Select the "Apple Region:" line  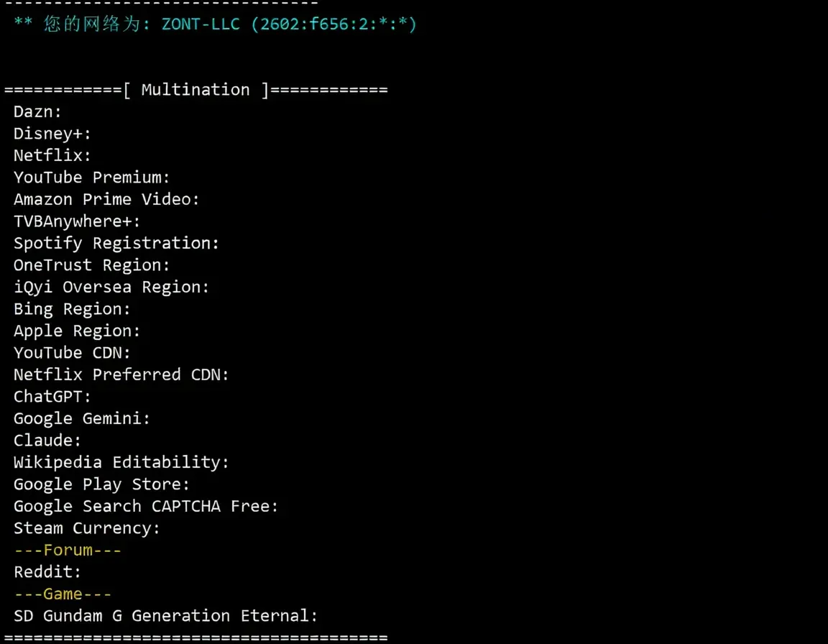coord(77,331)
